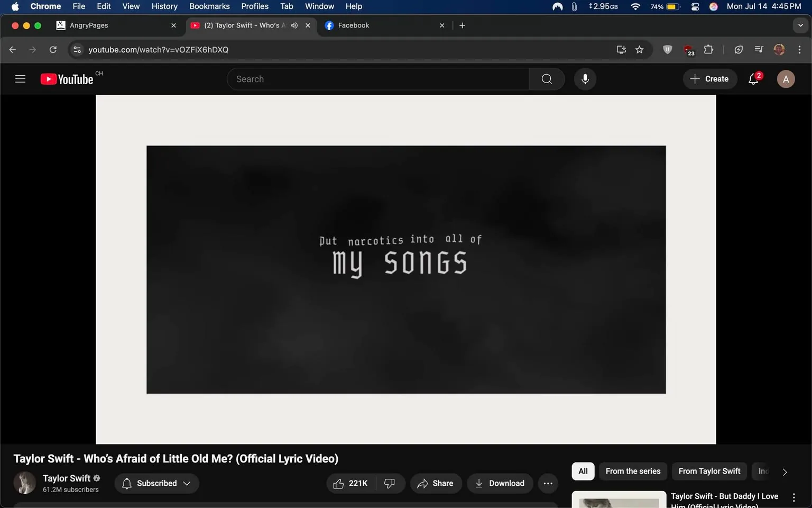Open the notifications bell
The width and height of the screenshot is (812, 508).
(x=753, y=79)
